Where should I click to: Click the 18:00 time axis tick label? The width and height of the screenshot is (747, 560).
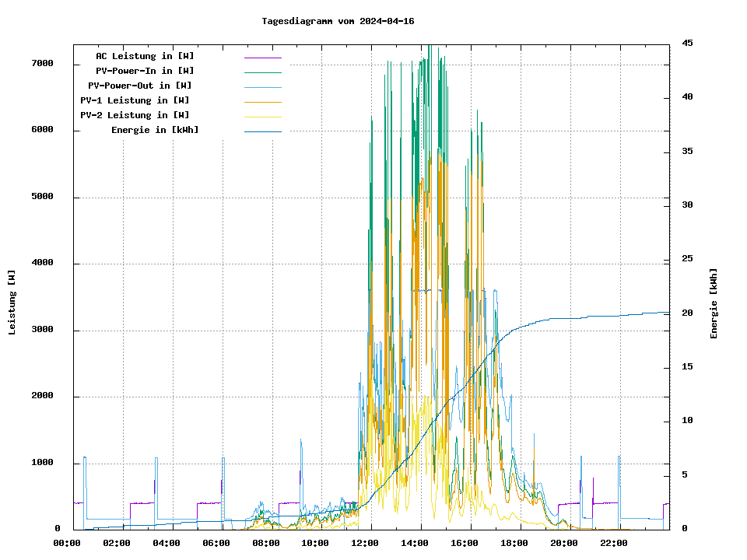(514, 543)
